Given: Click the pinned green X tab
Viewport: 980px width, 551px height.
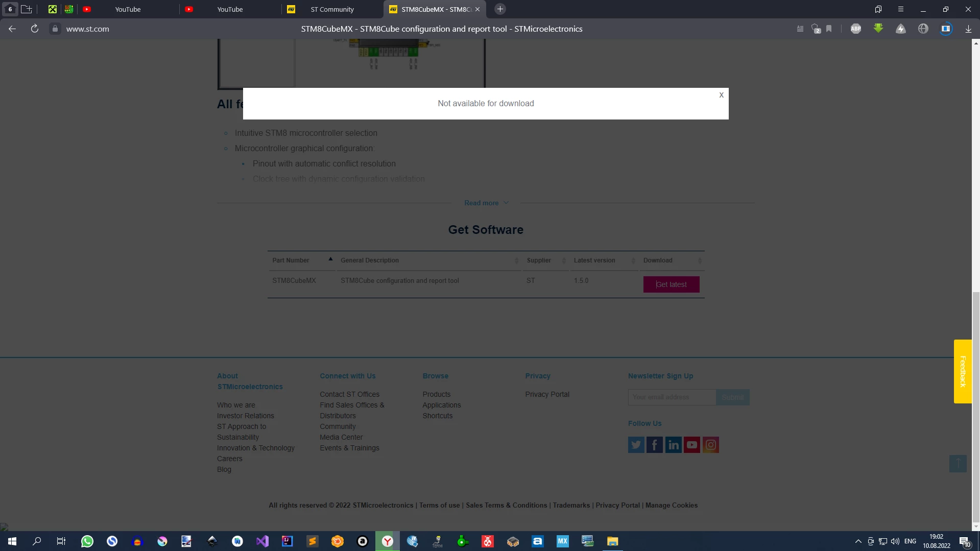Looking at the screenshot, I should click(53, 9).
